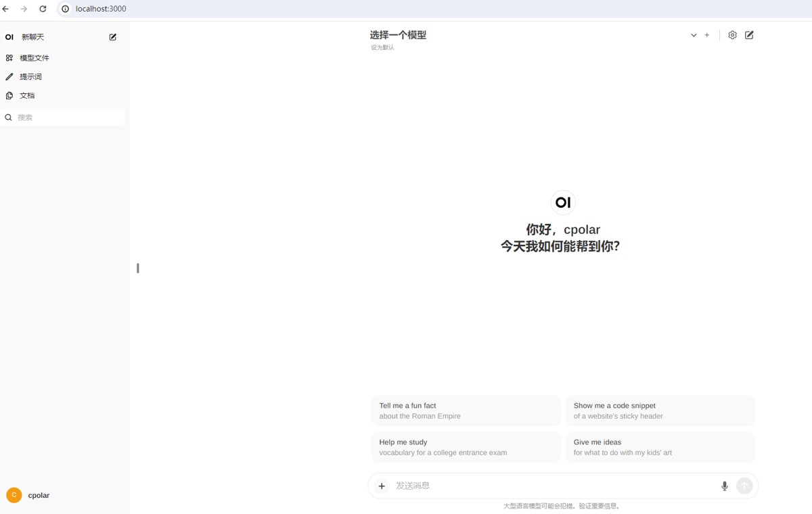Open the 选择一个模型 dropdown

tap(398, 35)
